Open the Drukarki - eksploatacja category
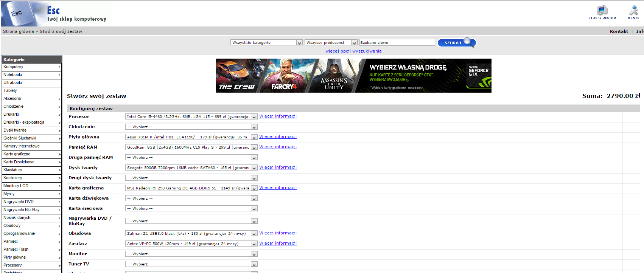 (32, 123)
